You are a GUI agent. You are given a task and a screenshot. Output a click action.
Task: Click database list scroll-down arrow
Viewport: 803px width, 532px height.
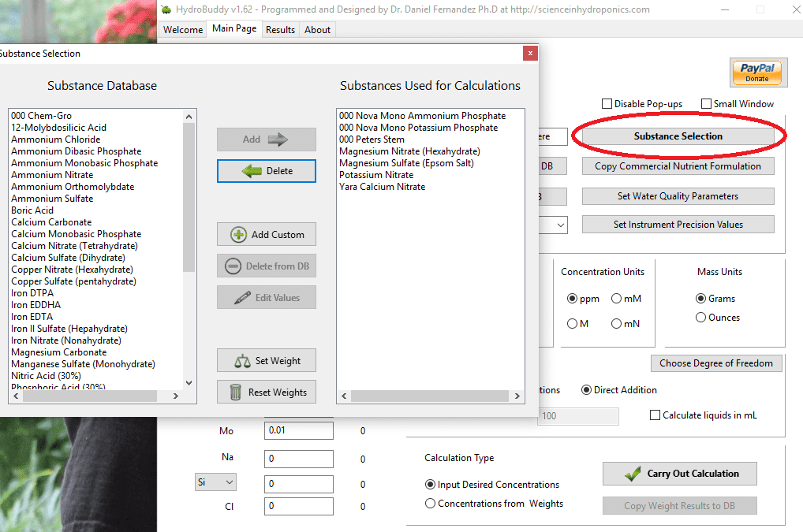tap(189, 382)
